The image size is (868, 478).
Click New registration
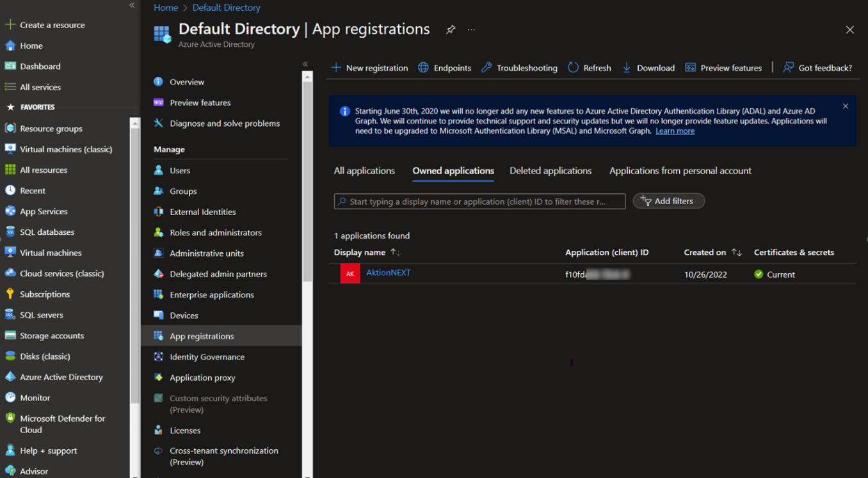pos(369,68)
